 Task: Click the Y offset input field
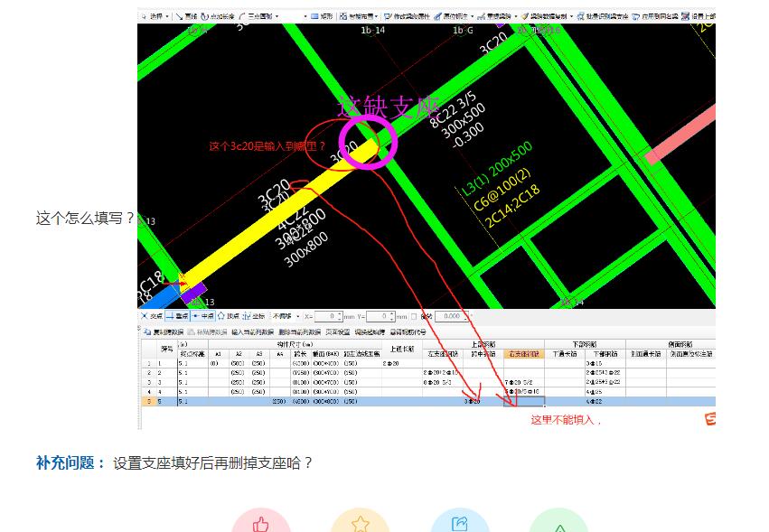click(380, 317)
